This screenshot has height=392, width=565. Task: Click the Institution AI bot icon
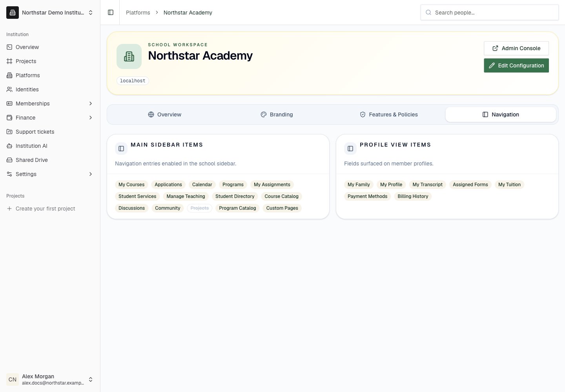pos(9,146)
